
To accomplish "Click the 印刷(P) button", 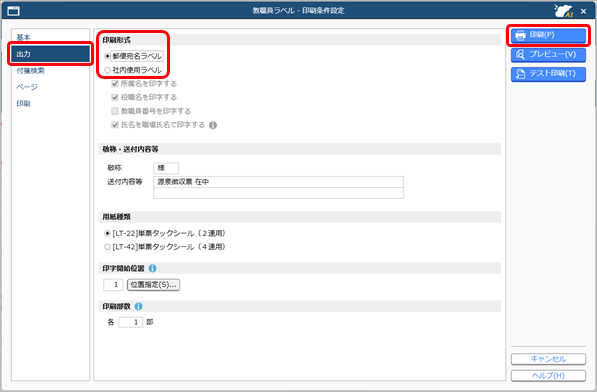I will 548,35.
